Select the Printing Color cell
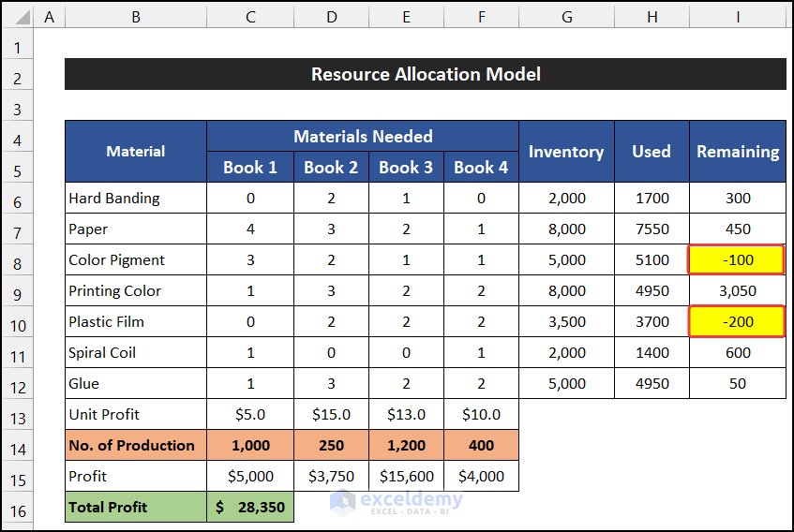 tap(136, 290)
